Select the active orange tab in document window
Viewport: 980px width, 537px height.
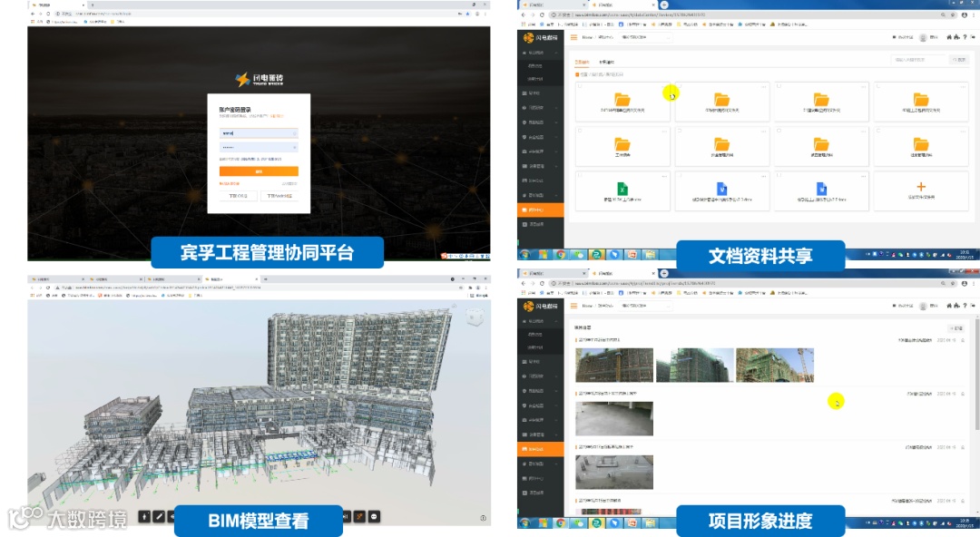[582, 62]
